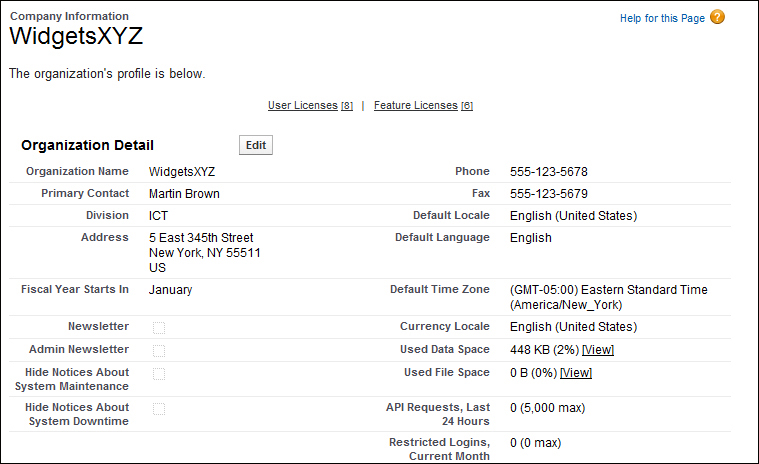Select the address line 5 East 345th Street
Viewport: 759px width, 464px height.
201,238
